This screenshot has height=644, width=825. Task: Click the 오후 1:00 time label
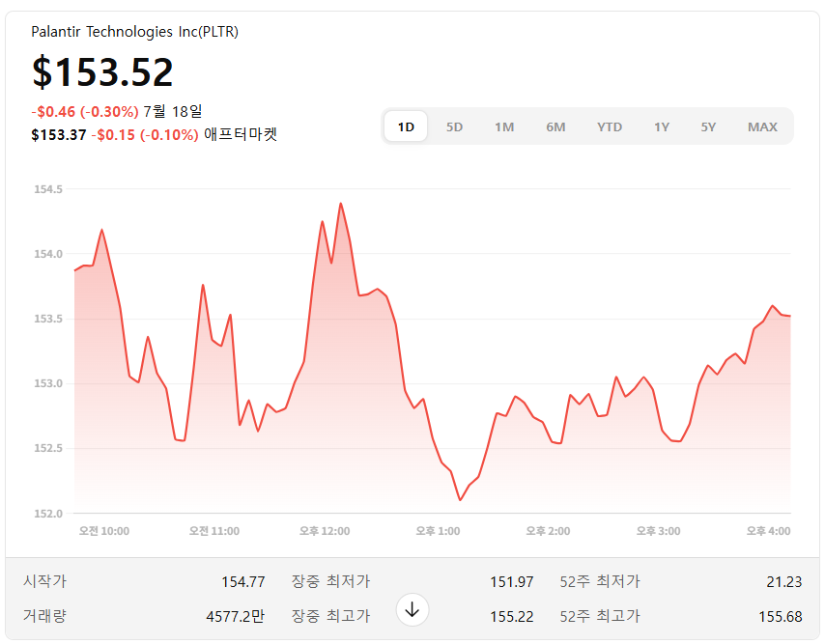tap(438, 531)
